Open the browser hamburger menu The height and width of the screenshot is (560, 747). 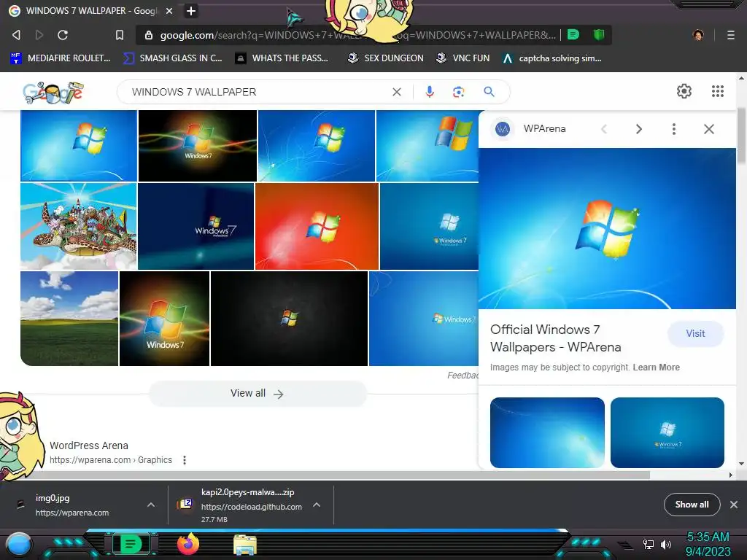731,35
